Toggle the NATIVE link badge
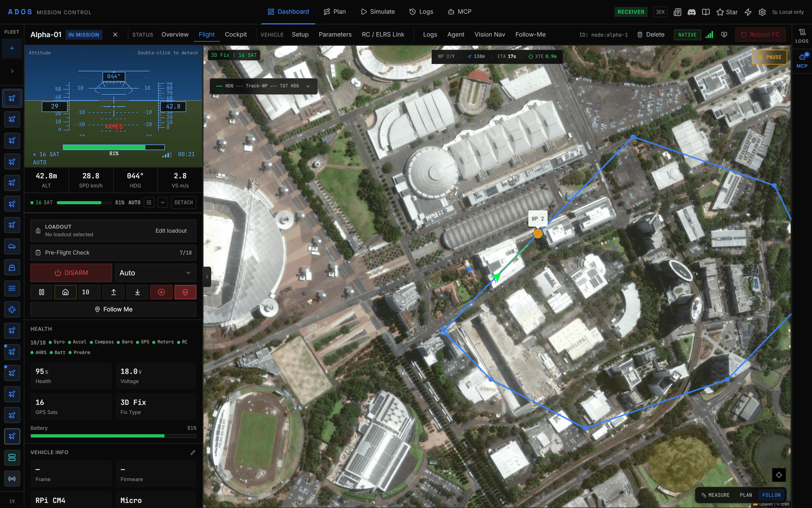812x508 pixels. point(687,35)
